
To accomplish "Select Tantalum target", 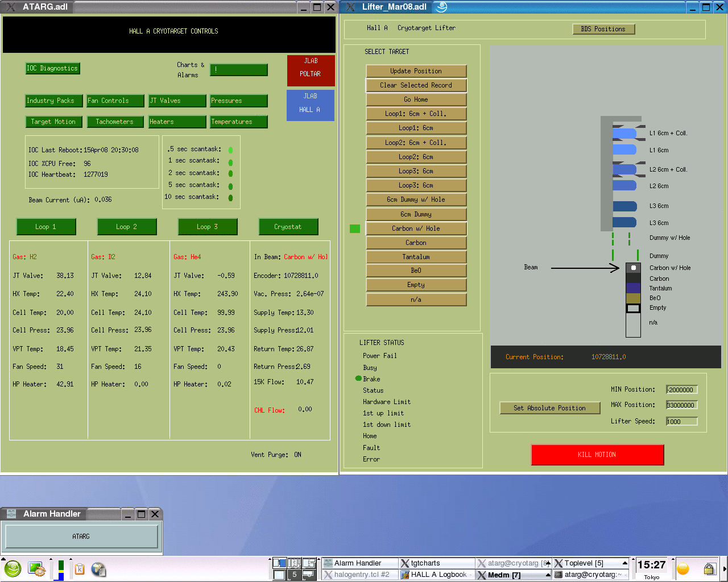I will 416,257.
